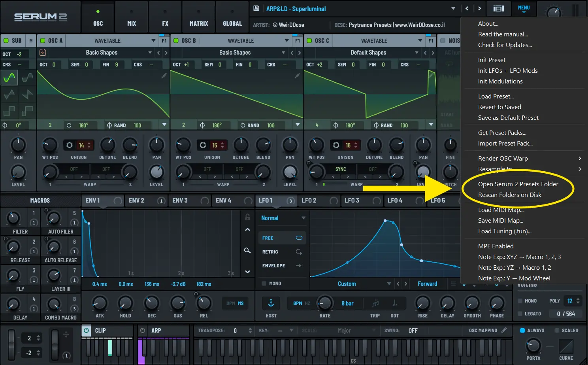Expand the Custom LFO shape selector
The width and height of the screenshot is (588, 365).
click(388, 284)
